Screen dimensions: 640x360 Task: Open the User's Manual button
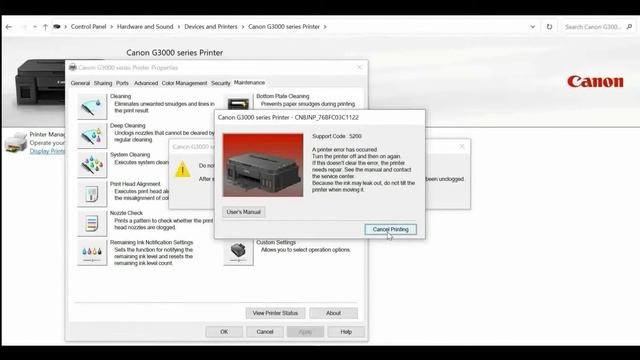tap(244, 212)
